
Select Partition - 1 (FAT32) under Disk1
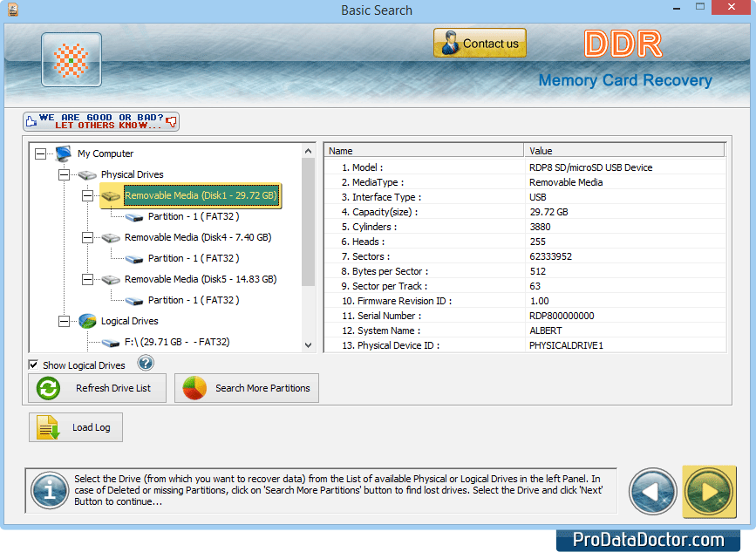click(x=194, y=216)
